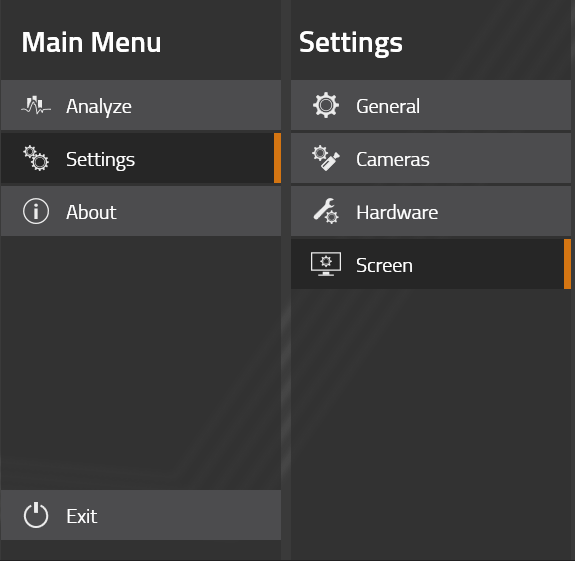Click the Cameras gear-and-camera icon
Screen dimensions: 575x561
(x=326, y=158)
